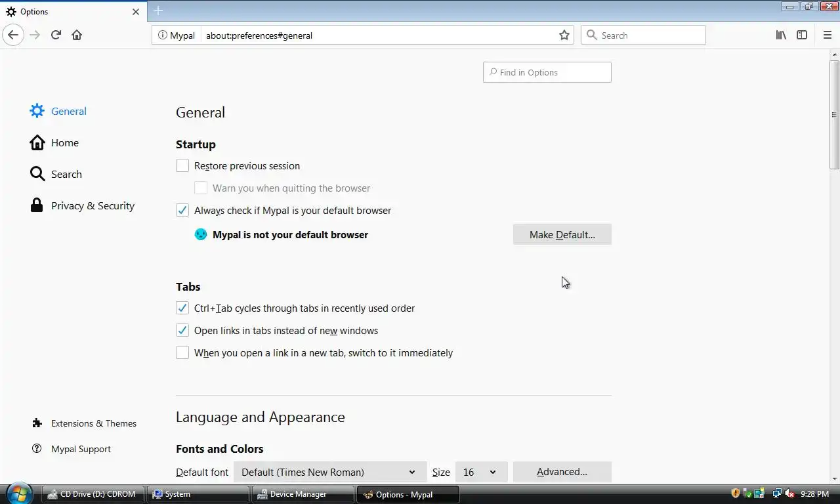Select Options - Mypal taskbar button
Image resolution: width=840 pixels, height=504 pixels.
408,494
